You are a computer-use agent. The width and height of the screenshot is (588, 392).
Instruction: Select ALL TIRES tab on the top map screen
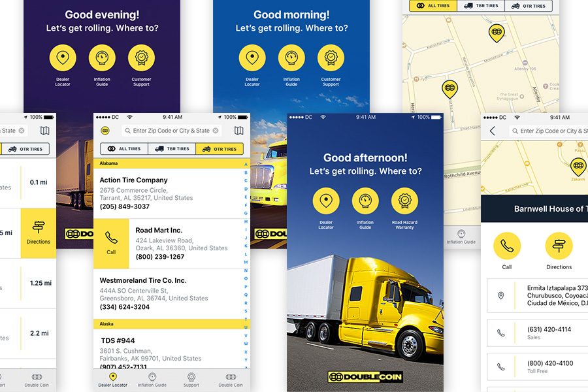click(433, 6)
